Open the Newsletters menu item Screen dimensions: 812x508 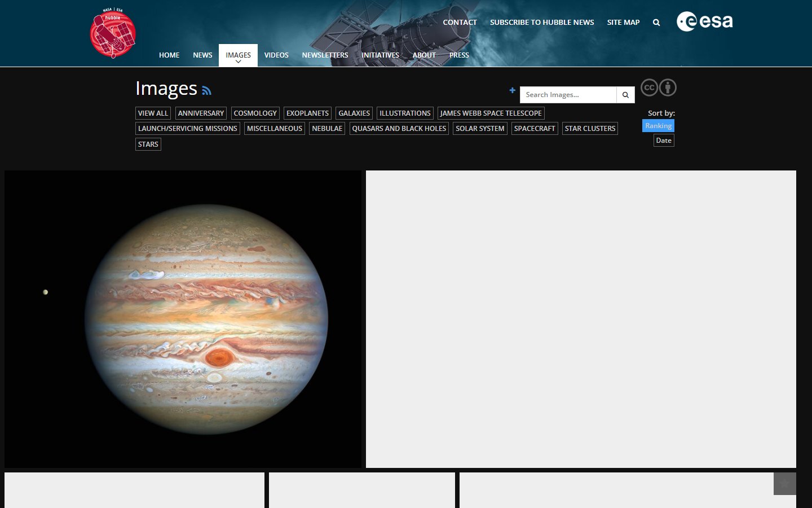325,55
